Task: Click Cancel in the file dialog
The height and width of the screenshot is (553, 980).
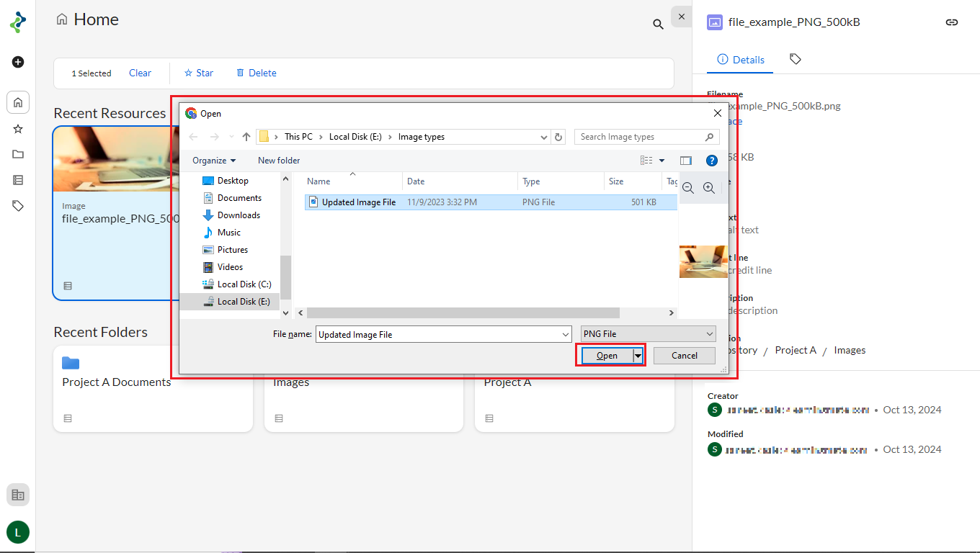Action: point(684,356)
